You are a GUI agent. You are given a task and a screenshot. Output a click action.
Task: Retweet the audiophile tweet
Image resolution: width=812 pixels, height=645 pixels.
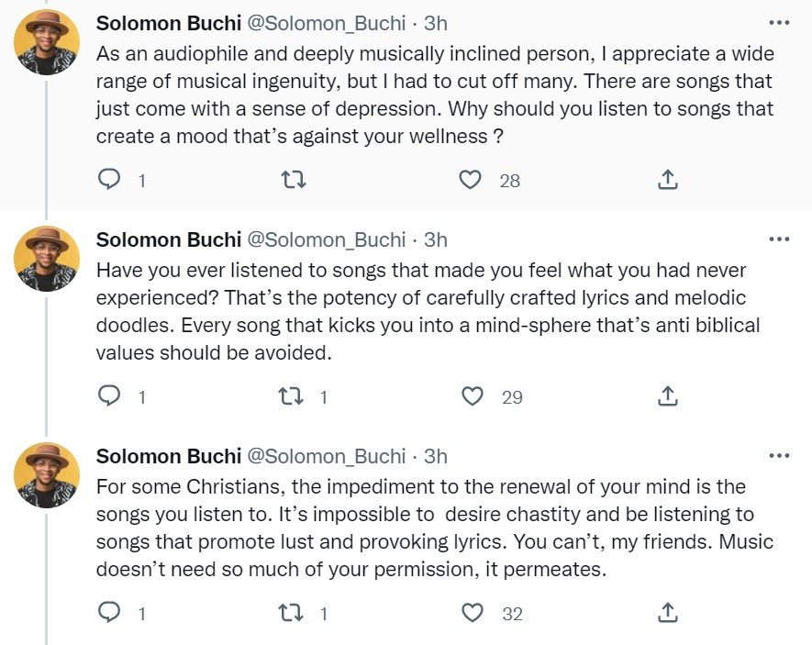292,181
